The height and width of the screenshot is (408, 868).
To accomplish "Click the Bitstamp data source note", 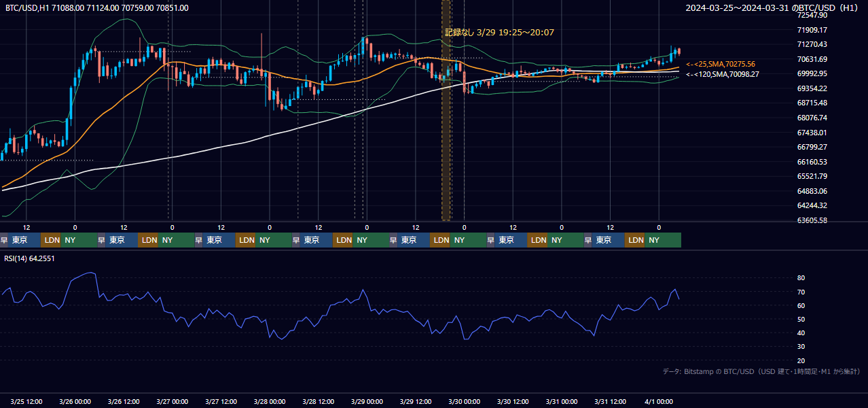I will [761, 371].
